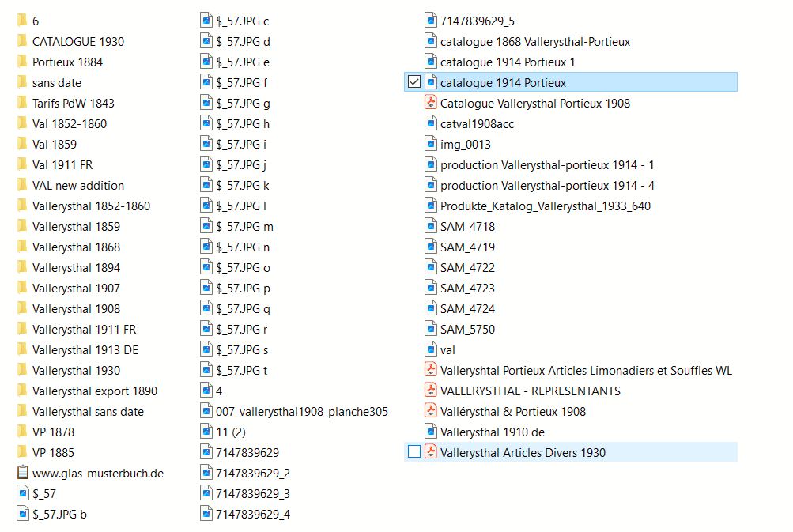Image resolution: width=793 pixels, height=532 pixels.
Task: Click image icon of $_57.JPG m
Action: click(x=206, y=226)
